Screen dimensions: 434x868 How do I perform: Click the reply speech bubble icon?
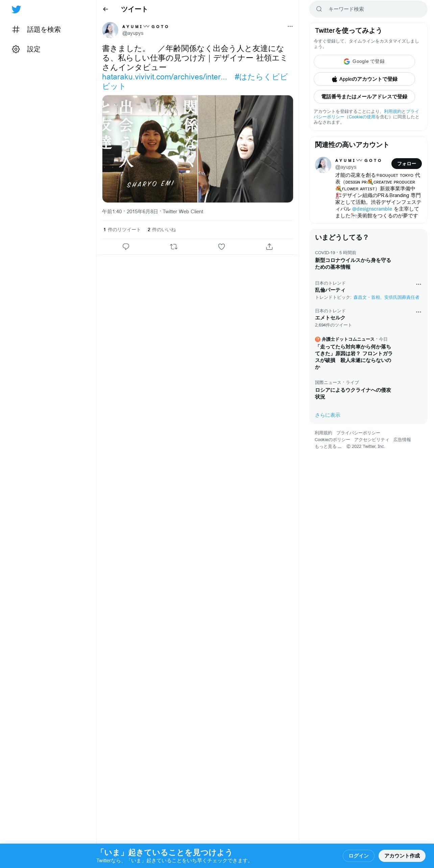(x=126, y=247)
